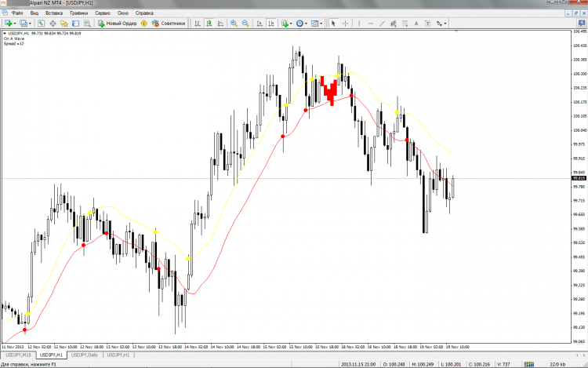
Task: Select the Horizontal line drawing tool
Action: 371,24
